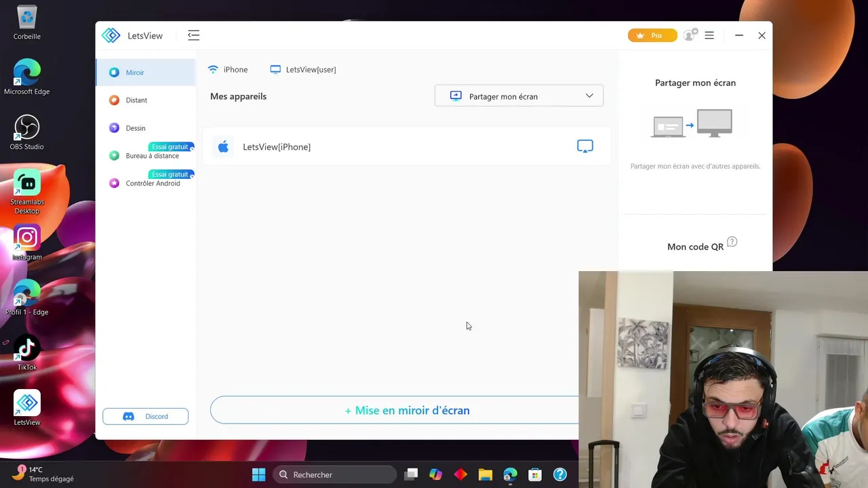868x488 pixels.
Task: Click the Essai gratuit badge above Contrôler Android
Action: [x=170, y=175]
